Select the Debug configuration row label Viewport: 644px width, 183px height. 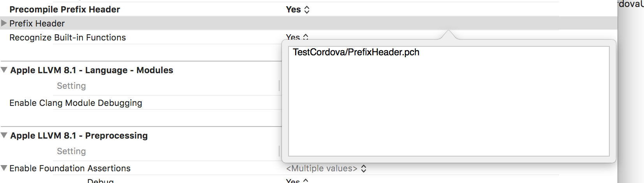(x=100, y=181)
